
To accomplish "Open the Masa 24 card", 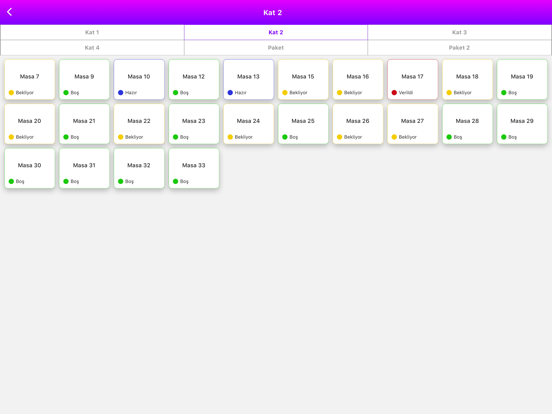I will click(x=249, y=124).
